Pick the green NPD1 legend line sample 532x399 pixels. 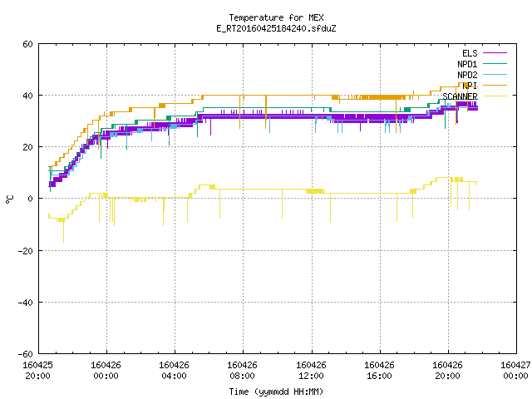click(495, 63)
